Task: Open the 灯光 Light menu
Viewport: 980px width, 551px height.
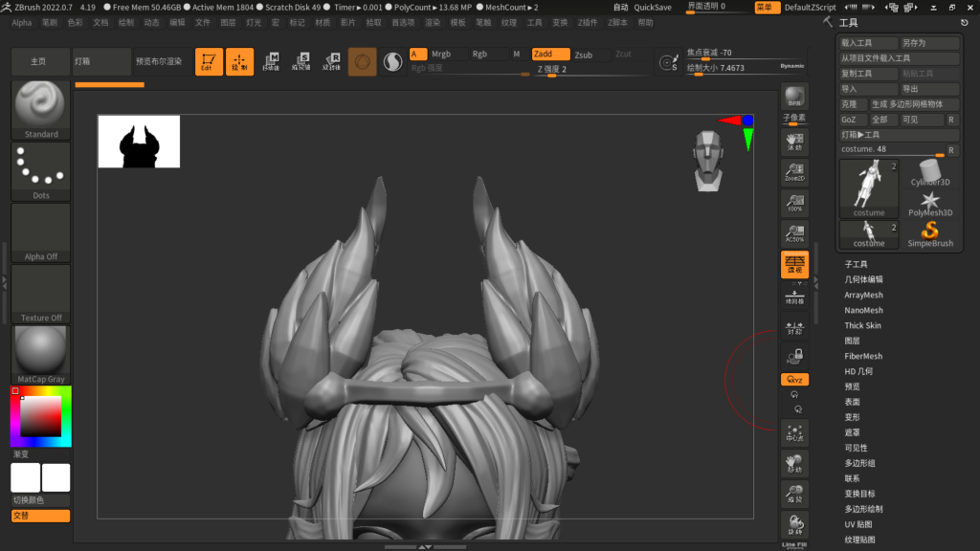Action: click(x=254, y=23)
